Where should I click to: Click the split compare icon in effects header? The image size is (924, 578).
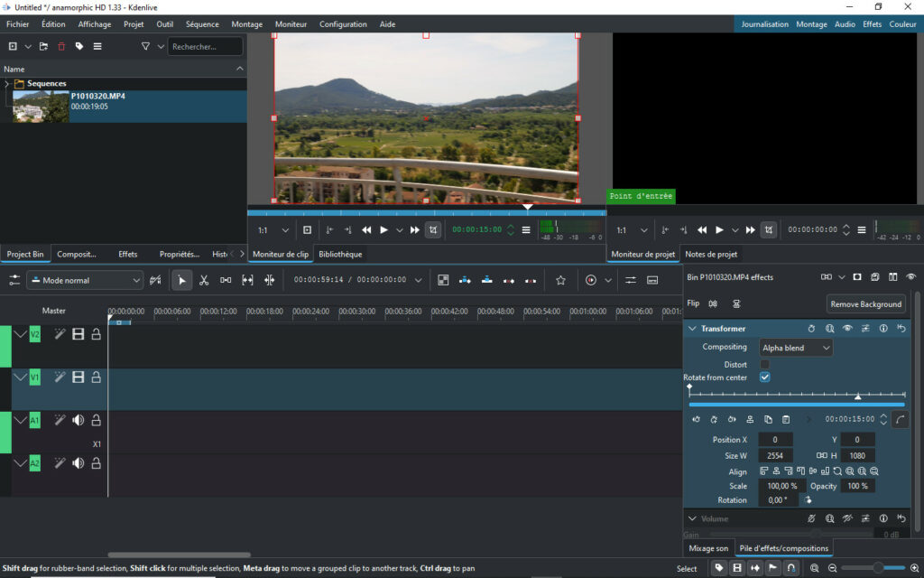point(892,277)
